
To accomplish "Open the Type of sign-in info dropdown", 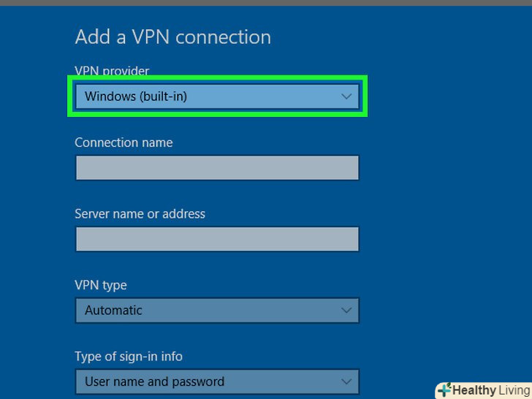I will pyautogui.click(x=217, y=381).
